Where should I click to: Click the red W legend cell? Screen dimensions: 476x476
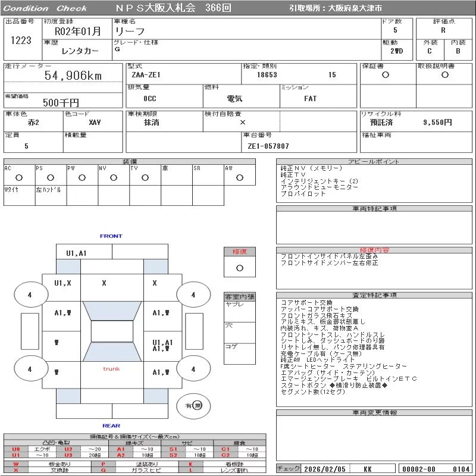pos(16,464)
